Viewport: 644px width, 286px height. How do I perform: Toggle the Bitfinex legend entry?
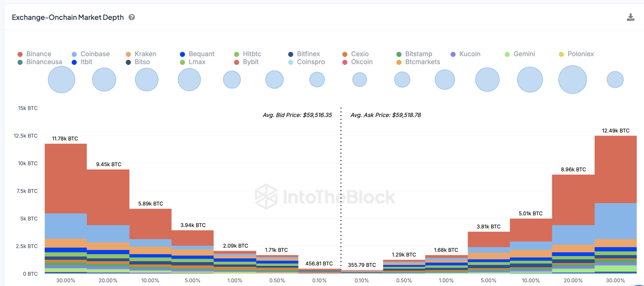pyautogui.click(x=304, y=54)
